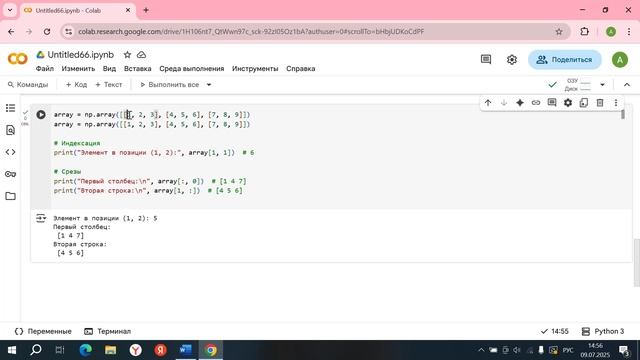640x360 pixels.
Task: Open the Среда выполнения menu
Action: pyautogui.click(x=191, y=69)
